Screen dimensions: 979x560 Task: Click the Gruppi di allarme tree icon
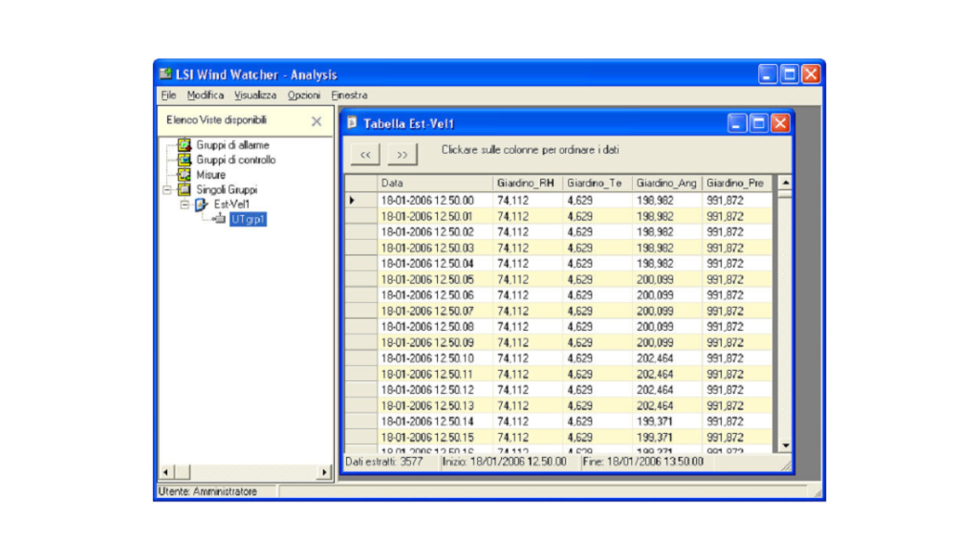tap(185, 145)
